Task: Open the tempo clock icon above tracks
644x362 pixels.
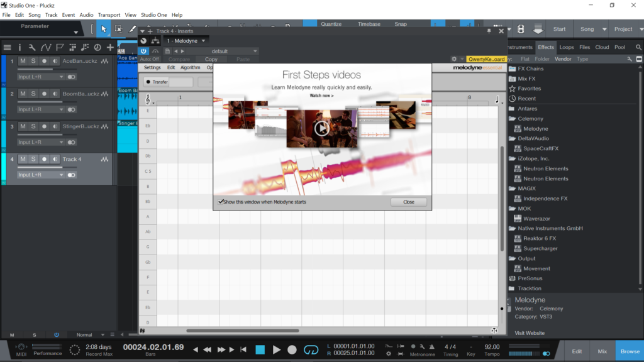Action: coord(97,48)
